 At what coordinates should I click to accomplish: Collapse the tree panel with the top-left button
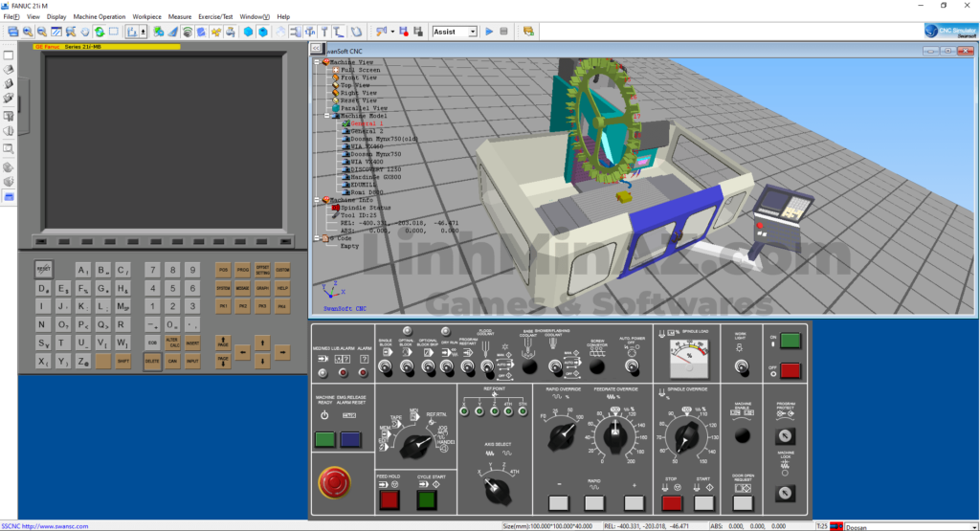tap(316, 48)
